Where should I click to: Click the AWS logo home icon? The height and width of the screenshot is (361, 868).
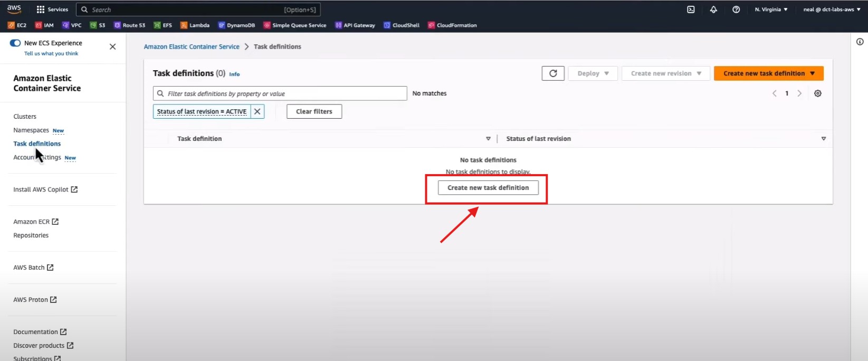(14, 9)
